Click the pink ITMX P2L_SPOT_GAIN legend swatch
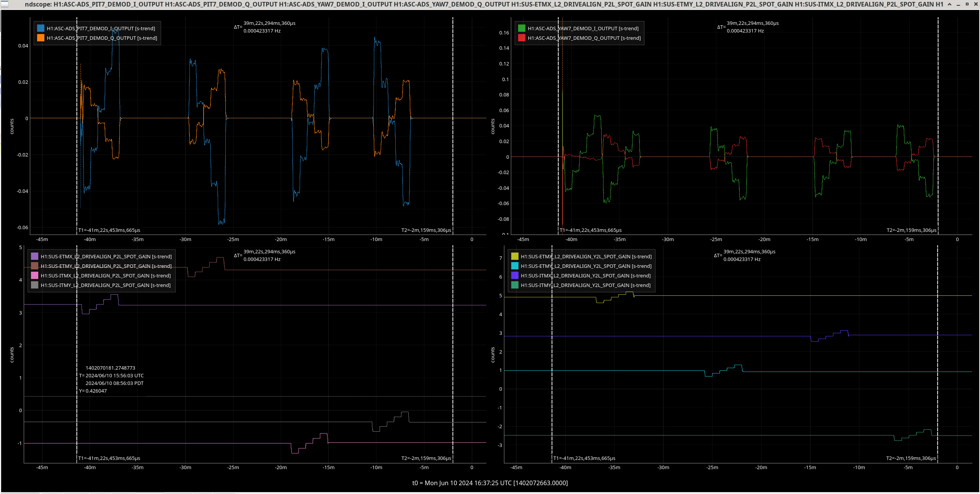This screenshot has height=494, width=980. tap(34, 276)
